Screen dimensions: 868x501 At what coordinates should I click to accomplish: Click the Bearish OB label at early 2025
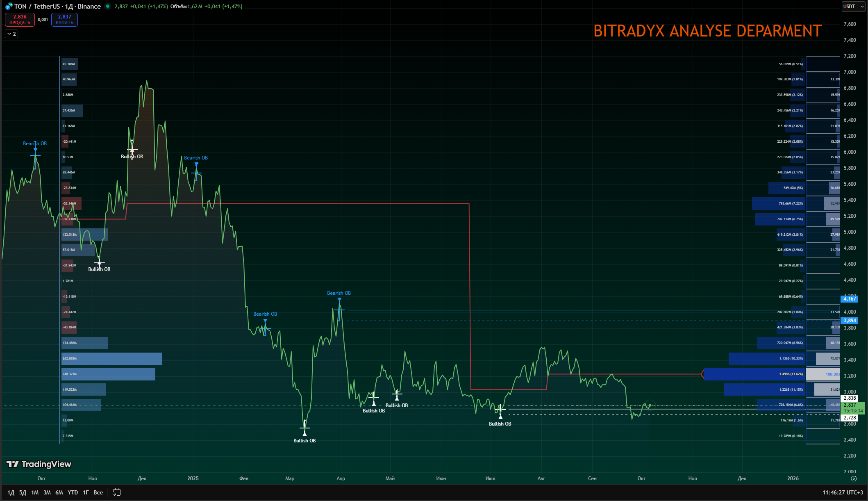[x=196, y=158]
